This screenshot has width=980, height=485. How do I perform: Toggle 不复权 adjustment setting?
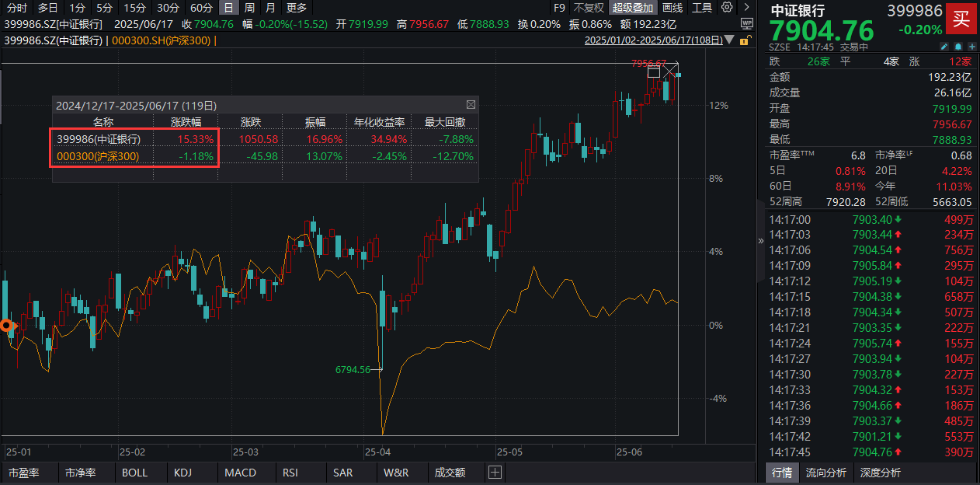coord(589,7)
